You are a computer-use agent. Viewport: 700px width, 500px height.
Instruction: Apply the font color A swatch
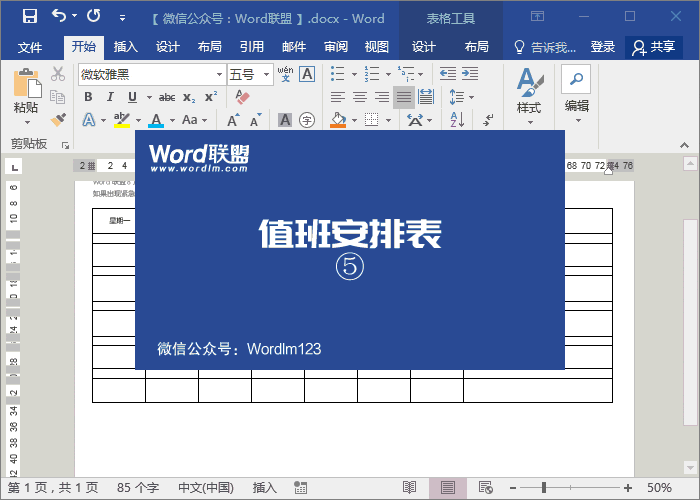(x=156, y=120)
